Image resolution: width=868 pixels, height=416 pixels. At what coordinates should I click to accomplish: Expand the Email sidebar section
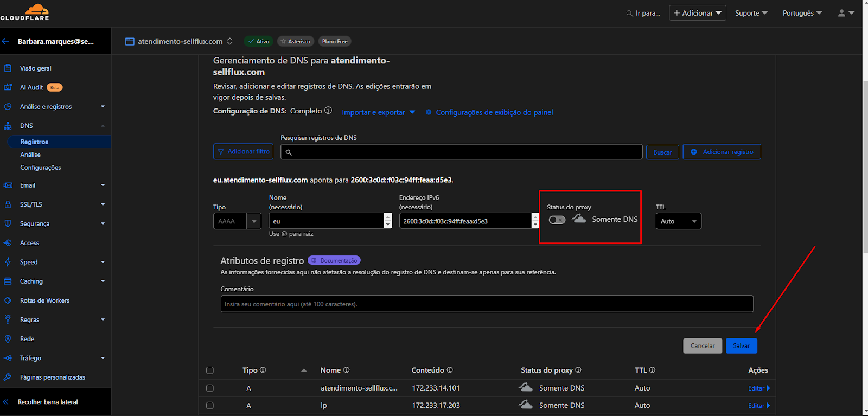103,185
